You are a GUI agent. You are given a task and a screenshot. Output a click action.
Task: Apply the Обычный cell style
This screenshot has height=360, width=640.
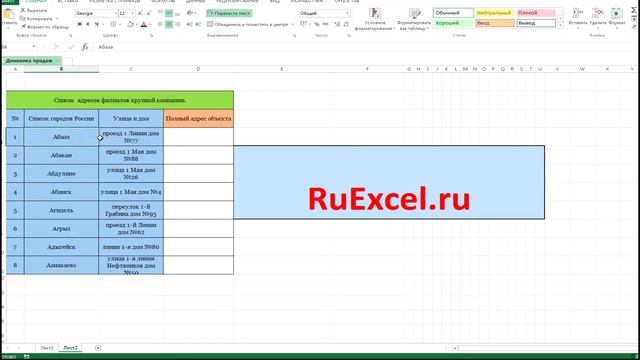pyautogui.click(x=453, y=13)
